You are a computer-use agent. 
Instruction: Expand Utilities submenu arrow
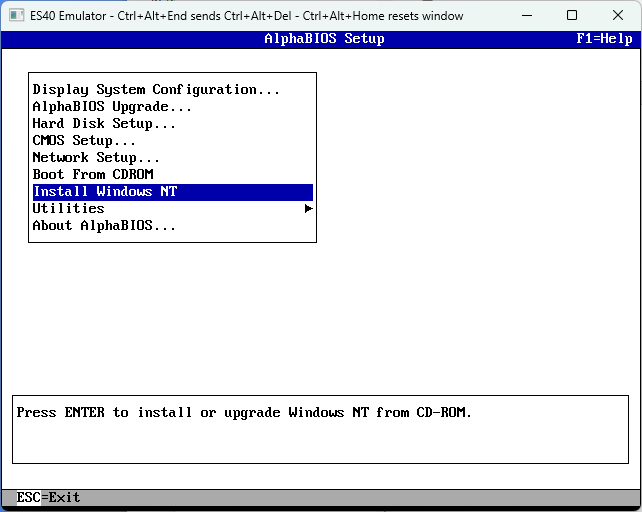pos(309,209)
